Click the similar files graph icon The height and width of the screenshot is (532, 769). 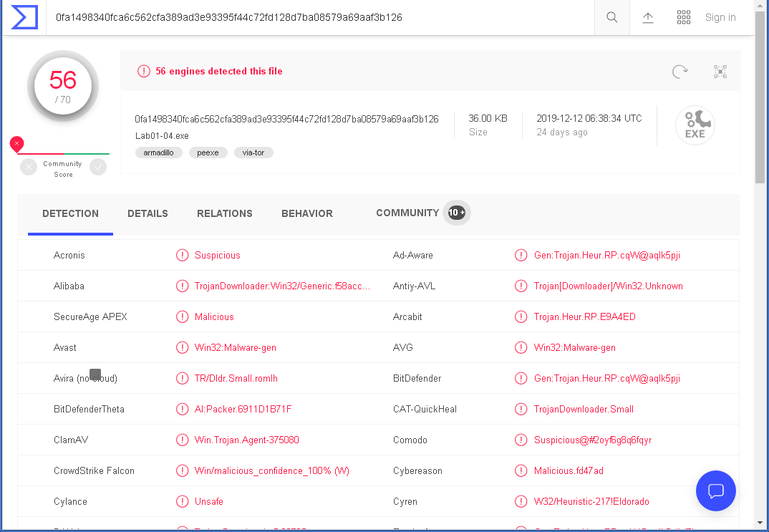tap(720, 72)
